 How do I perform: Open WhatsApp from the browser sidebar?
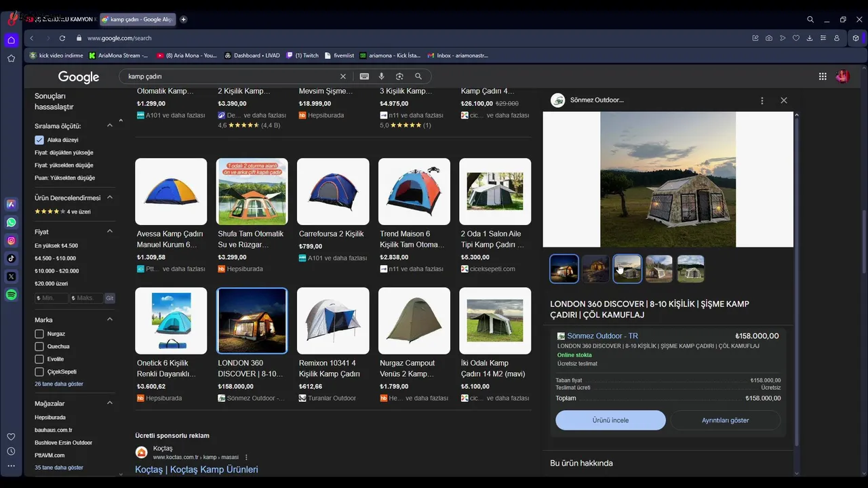coord(11,222)
